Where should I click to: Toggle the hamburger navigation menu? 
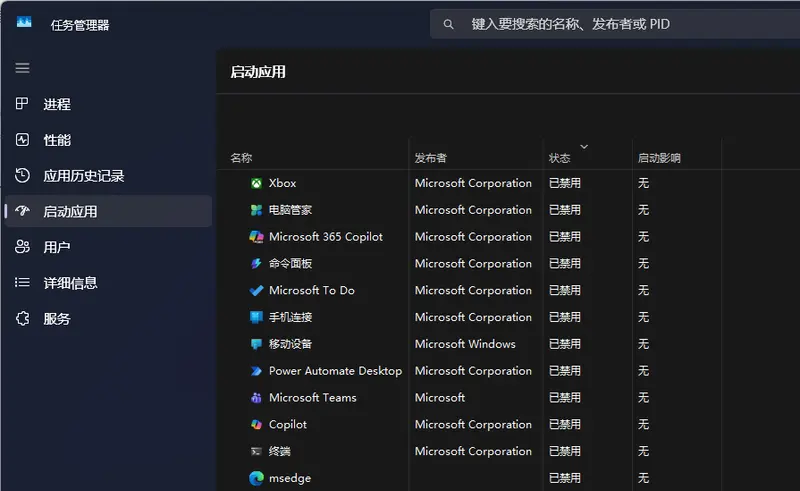[x=22, y=68]
